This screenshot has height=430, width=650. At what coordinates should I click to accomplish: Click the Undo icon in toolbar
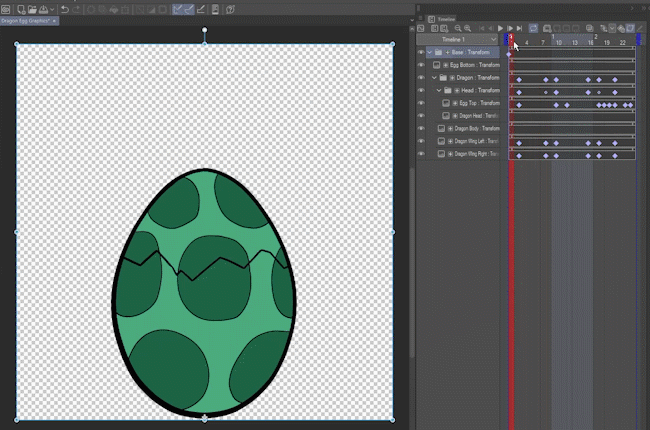pos(65,8)
